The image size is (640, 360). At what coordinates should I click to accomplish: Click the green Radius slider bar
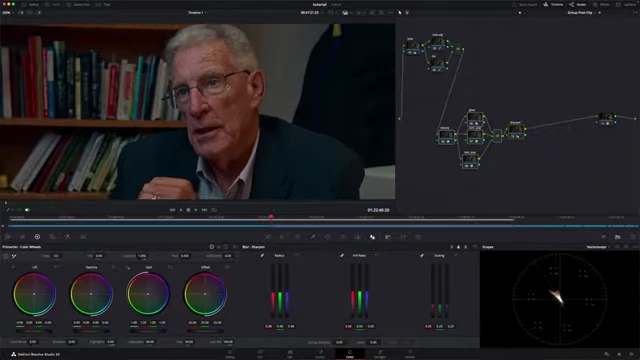click(280, 291)
